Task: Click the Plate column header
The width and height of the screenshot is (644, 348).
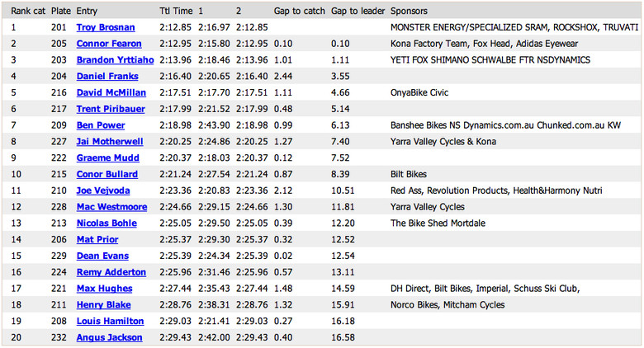Action: [x=61, y=11]
